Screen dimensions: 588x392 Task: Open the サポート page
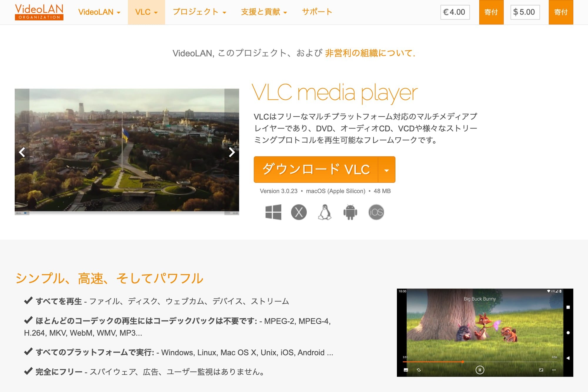(317, 12)
